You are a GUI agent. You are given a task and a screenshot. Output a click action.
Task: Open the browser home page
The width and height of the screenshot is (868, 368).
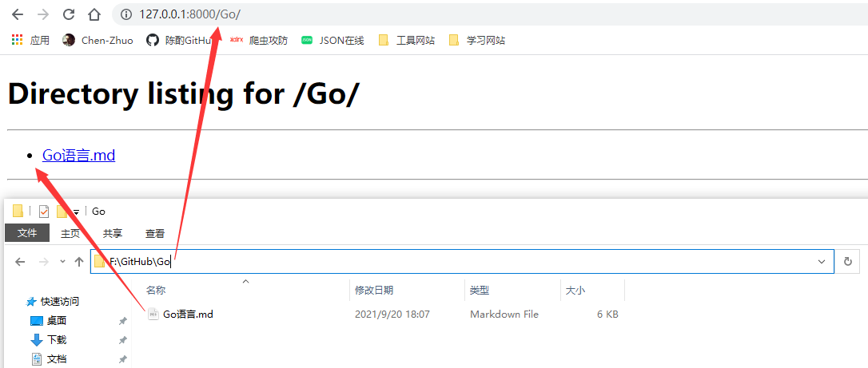click(94, 14)
